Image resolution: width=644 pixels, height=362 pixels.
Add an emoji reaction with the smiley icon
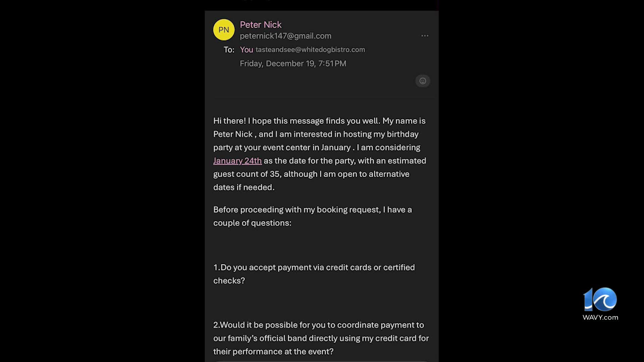point(423,81)
